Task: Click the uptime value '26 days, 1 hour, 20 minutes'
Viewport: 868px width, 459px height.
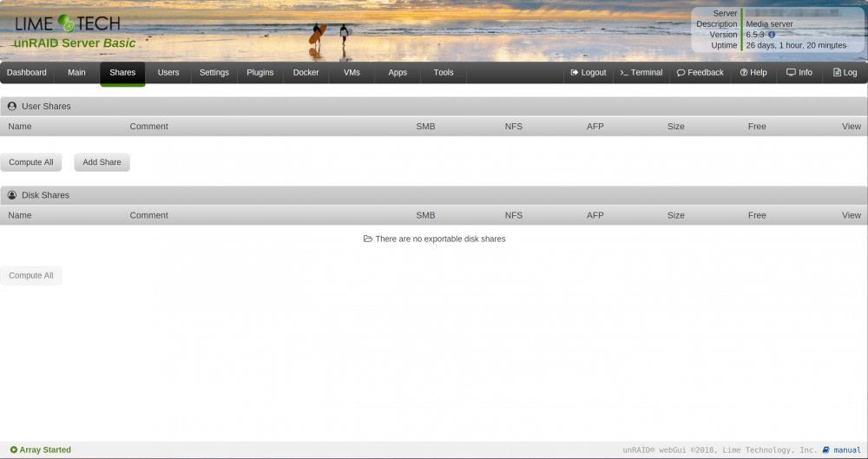Action: [x=796, y=45]
